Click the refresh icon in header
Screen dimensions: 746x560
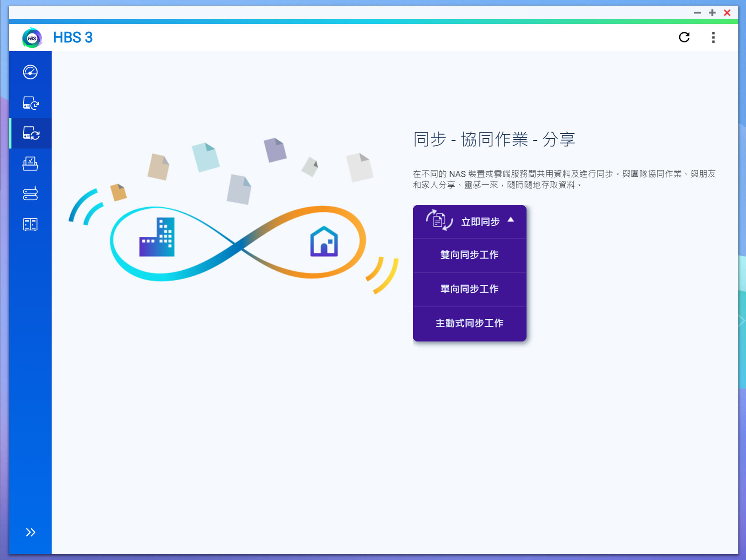684,37
